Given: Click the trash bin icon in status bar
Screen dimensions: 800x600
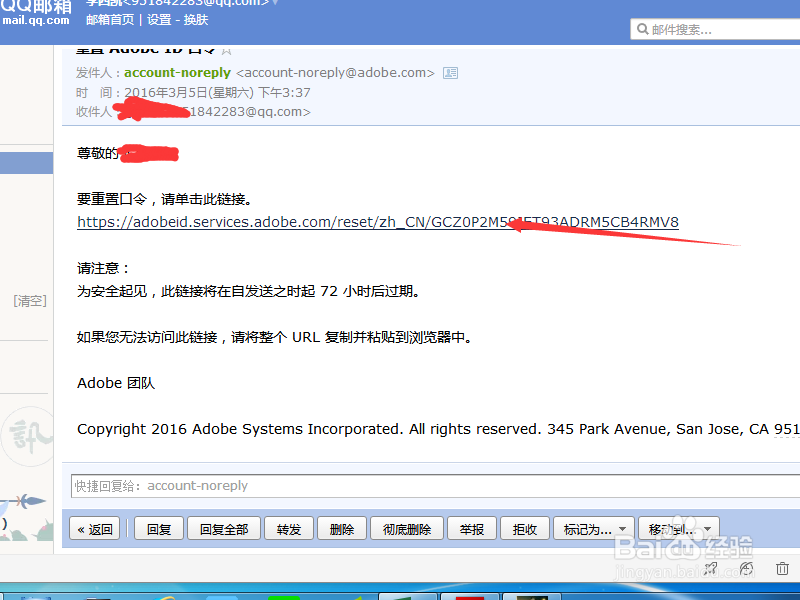Looking at the screenshot, I should coord(782,568).
